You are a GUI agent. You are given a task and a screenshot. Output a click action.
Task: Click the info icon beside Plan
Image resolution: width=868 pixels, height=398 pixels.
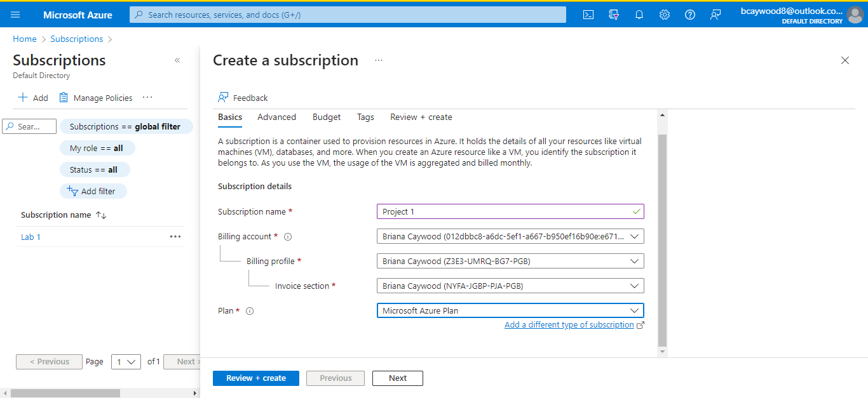250,310
